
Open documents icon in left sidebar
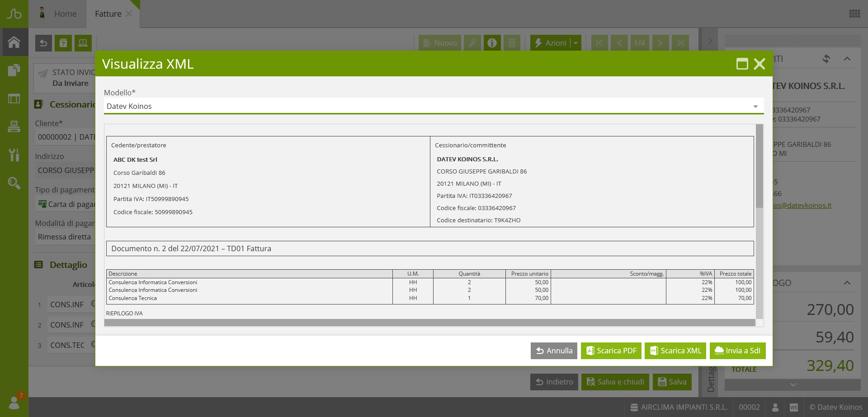point(14,70)
